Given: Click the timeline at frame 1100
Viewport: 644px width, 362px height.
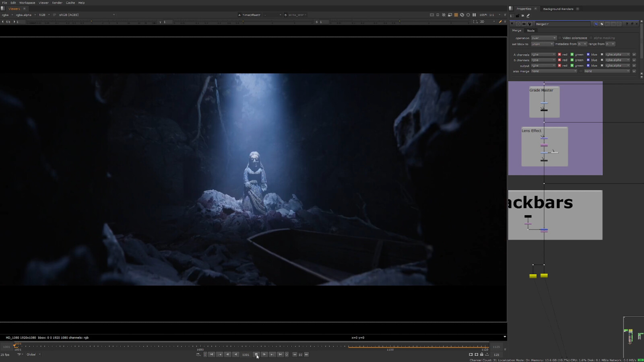Looking at the screenshot, I should click(x=390, y=346).
